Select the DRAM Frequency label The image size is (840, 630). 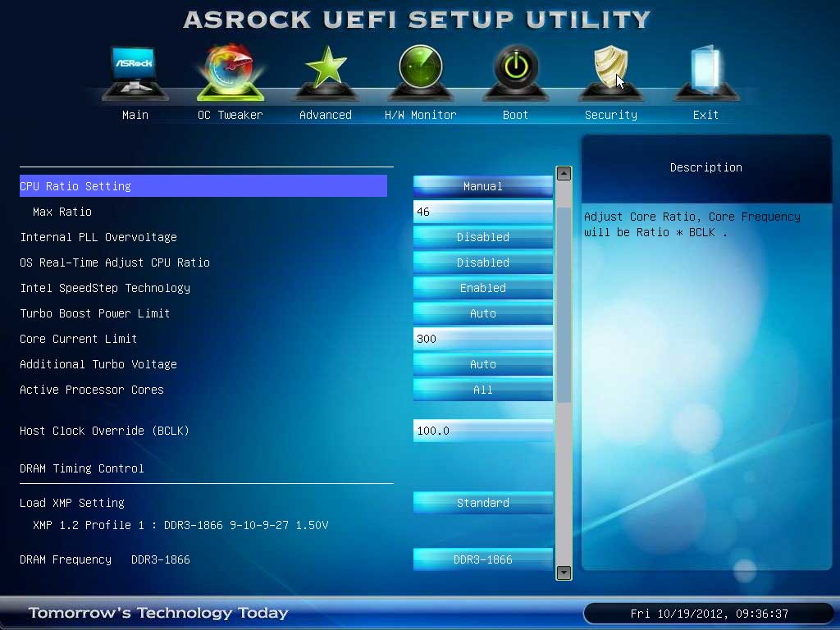(x=66, y=559)
